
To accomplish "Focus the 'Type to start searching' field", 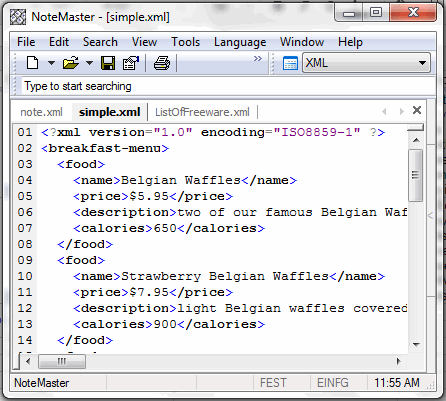I will 228,86.
